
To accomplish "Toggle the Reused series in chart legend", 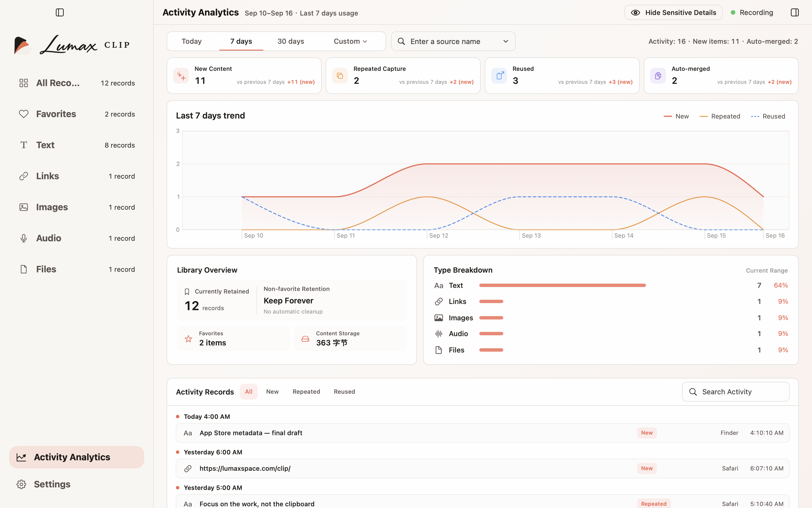I will click(768, 116).
